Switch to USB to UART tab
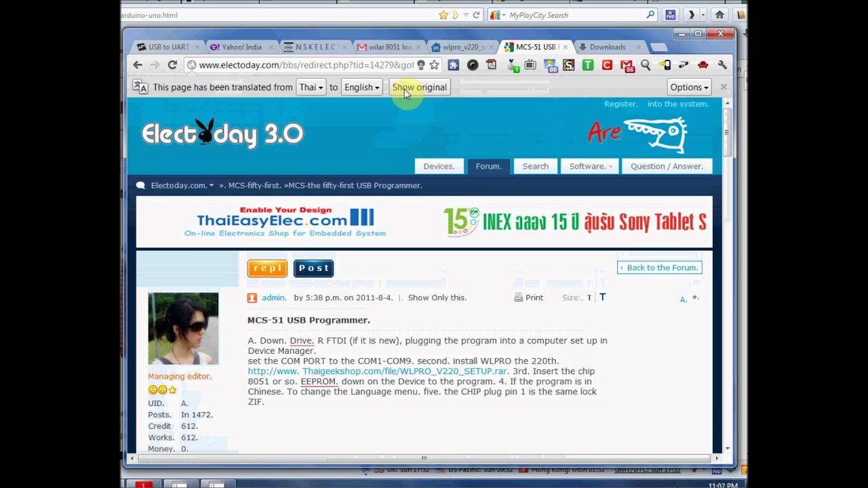The image size is (868, 488). click(167, 47)
